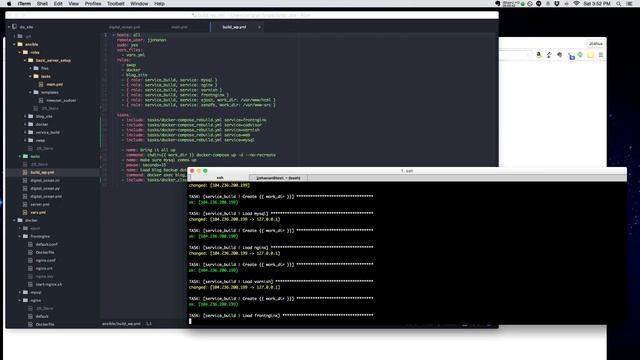Open digital_ocean.py in the file tree
The width and height of the screenshot is (640, 360).
pos(45,189)
